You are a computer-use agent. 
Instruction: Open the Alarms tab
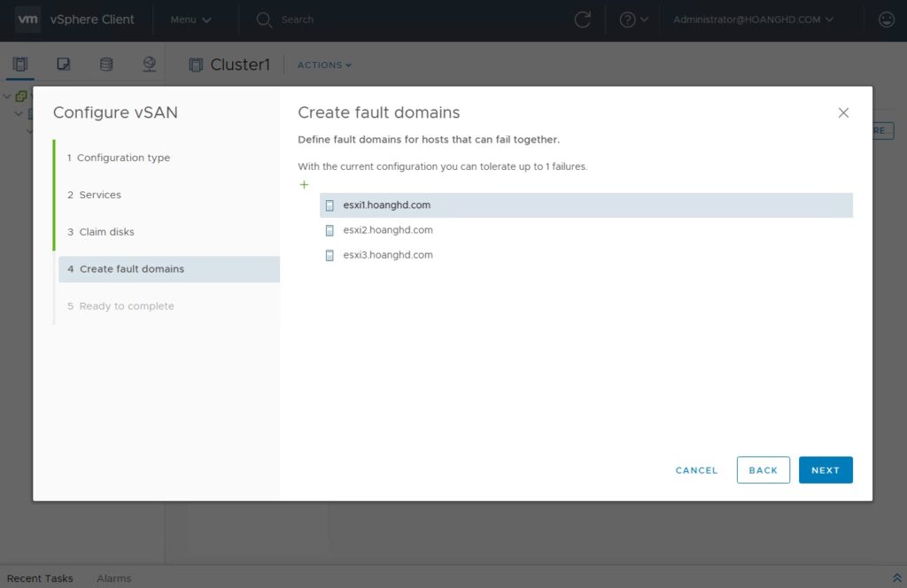(x=114, y=578)
